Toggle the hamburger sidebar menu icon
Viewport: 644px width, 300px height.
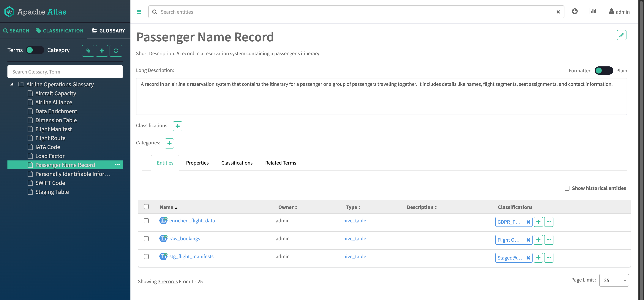(x=139, y=12)
